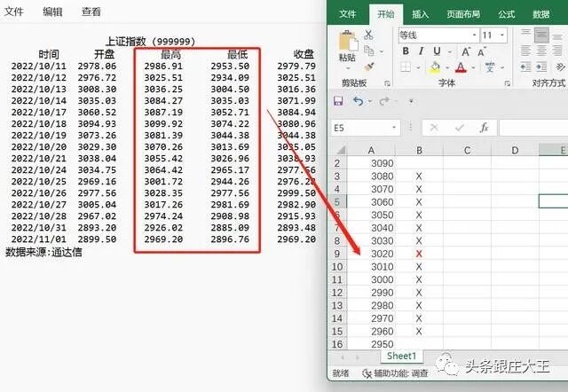This screenshot has height=392, width=568.
Task: Toggle Italic formatting in Excel ribbon
Action: 421,51
